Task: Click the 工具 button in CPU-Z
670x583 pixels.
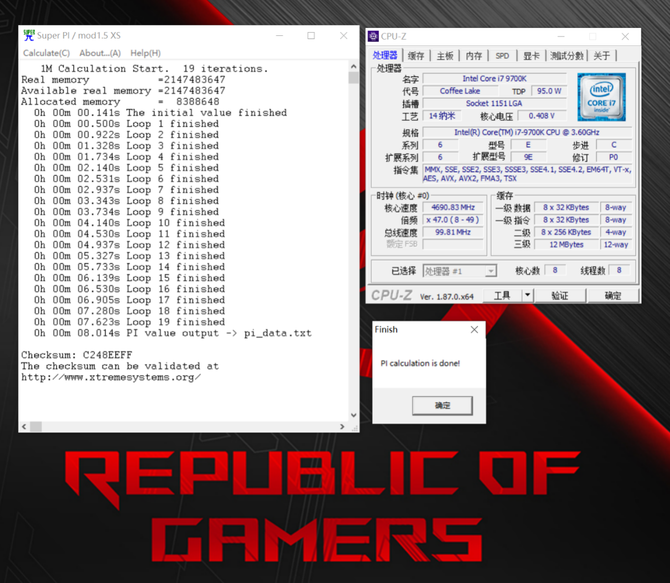Action: click(x=502, y=296)
